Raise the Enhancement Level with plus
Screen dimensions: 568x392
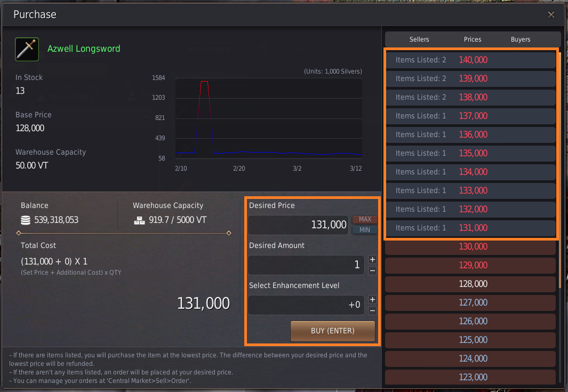(x=372, y=299)
